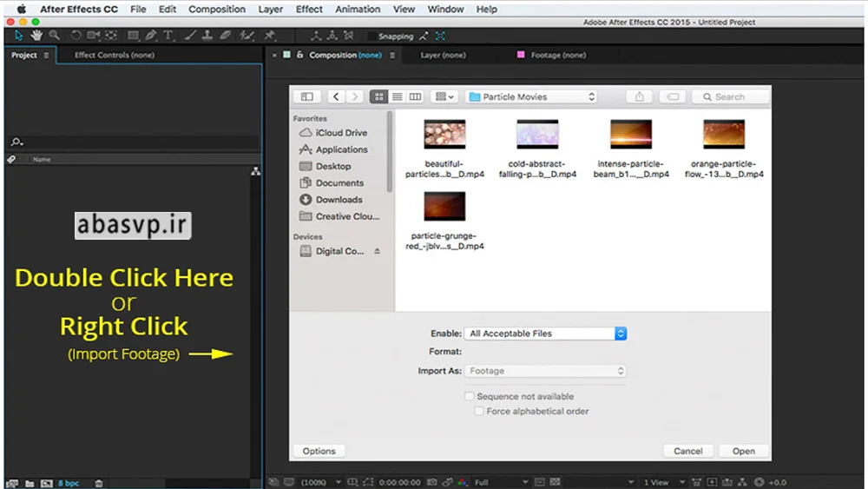
Task: Select the Pen tool
Action: coord(150,36)
